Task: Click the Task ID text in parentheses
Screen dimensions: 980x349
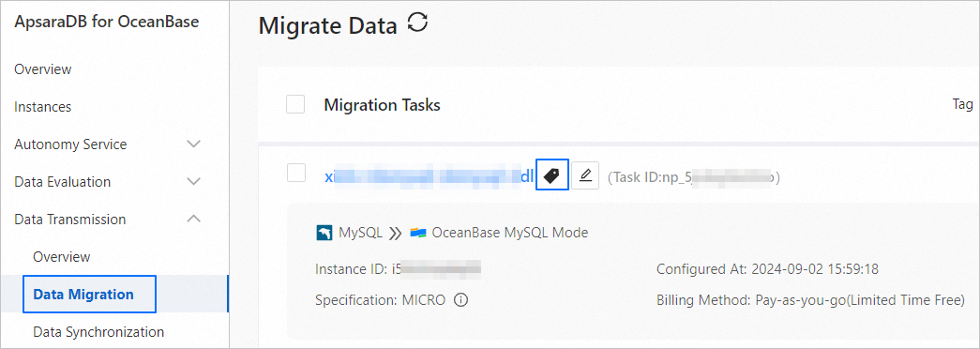Action: click(x=694, y=177)
